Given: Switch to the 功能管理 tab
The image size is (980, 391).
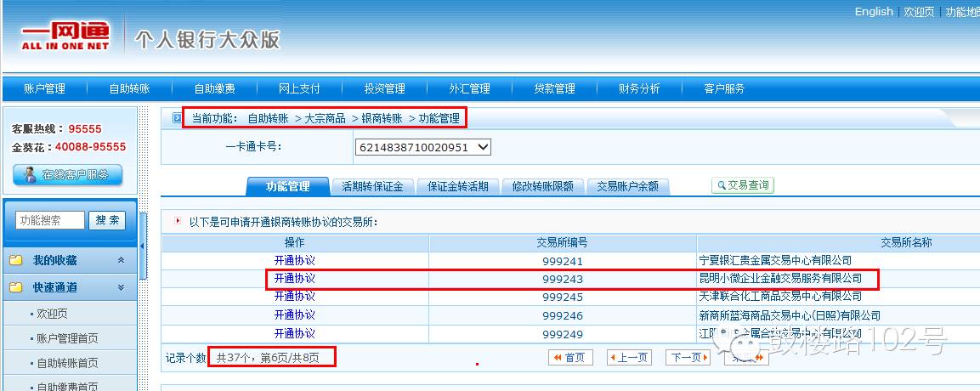Looking at the screenshot, I should coord(287,186).
